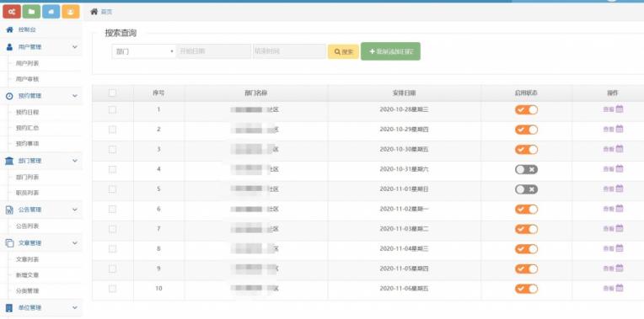This screenshot has width=644, height=319.
Task: Collapse the 文章管理 menu chevron
Action: pos(75,243)
